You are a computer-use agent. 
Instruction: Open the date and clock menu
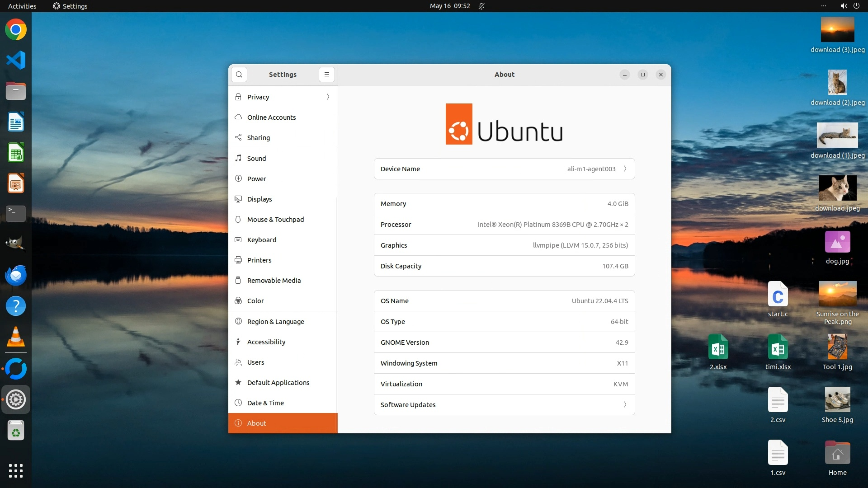(x=449, y=6)
